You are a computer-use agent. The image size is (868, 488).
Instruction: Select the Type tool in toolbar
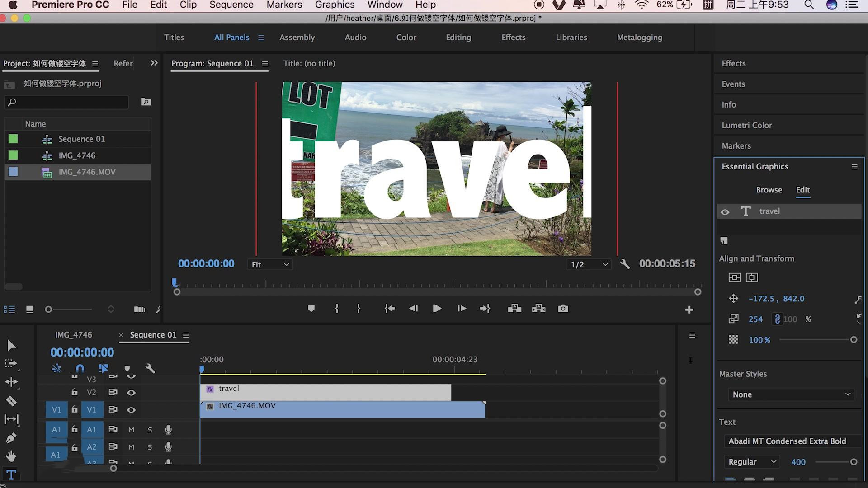coord(11,475)
